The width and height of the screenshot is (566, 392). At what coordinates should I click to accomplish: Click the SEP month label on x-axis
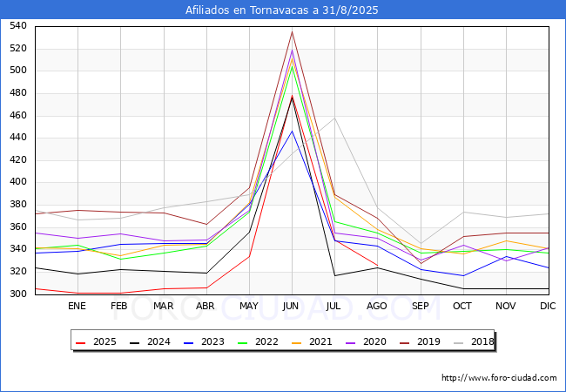click(421, 306)
